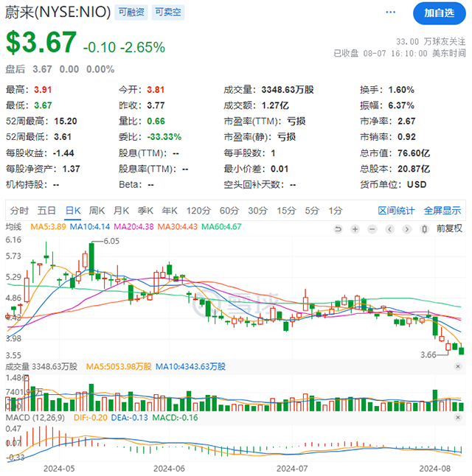Click the MA10:4.14 indicator label
The width and height of the screenshot is (472, 476).
click(90, 227)
